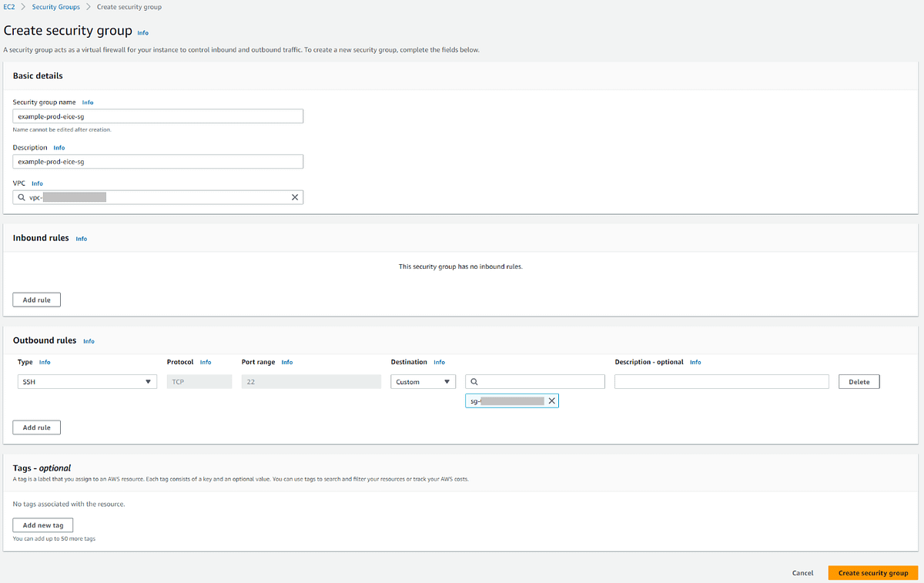This screenshot has width=924, height=583.
Task: Focus the Security group name input field
Action: point(158,116)
